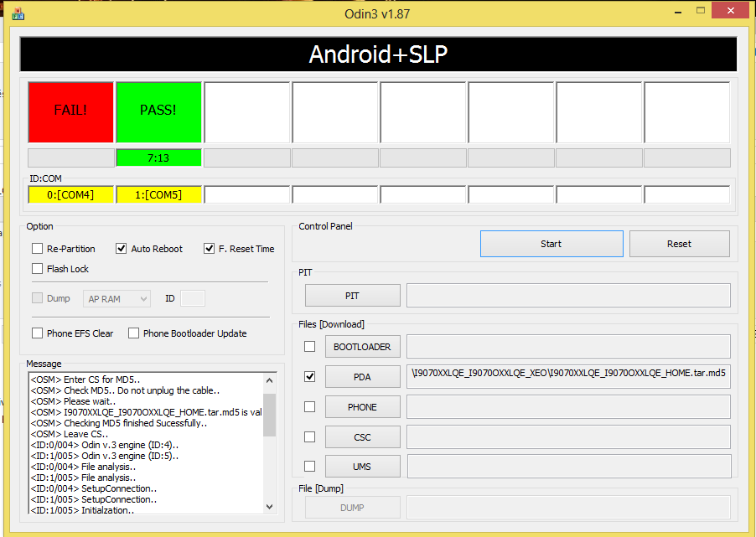756x537 pixels.
Task: Browse for a BOOTLOADER file
Action: pos(363,347)
